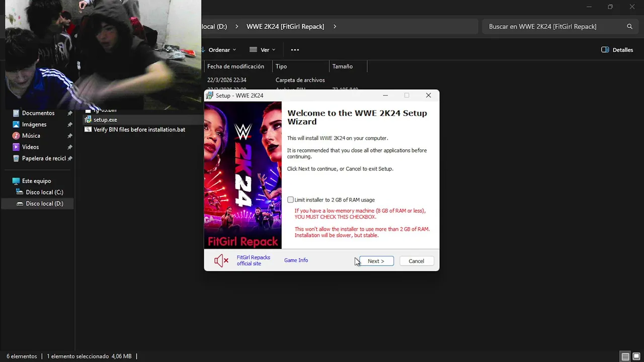Expand chevron after WWE 2K24 breadcrumb
Image resolution: width=644 pixels, height=362 pixels.
(x=335, y=27)
